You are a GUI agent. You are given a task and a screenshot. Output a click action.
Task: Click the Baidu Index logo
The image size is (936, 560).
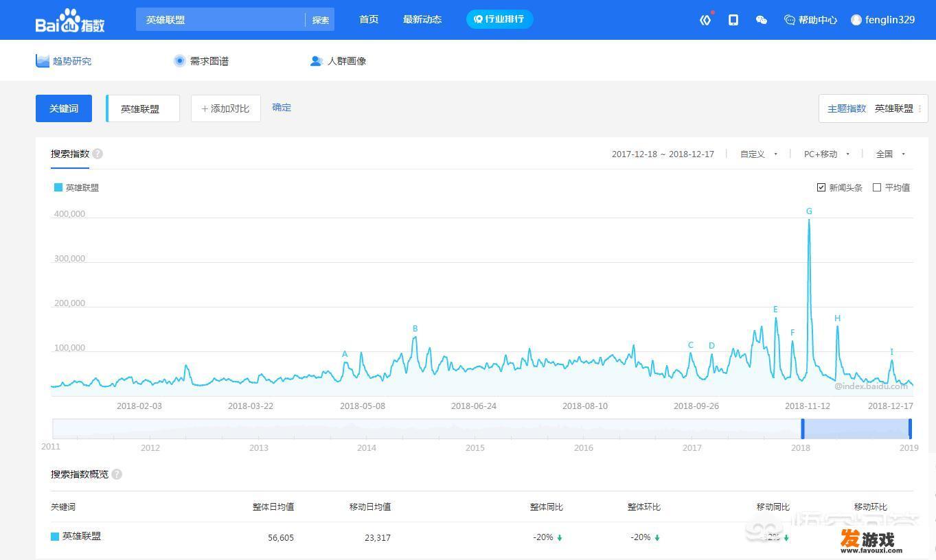pos(70,21)
